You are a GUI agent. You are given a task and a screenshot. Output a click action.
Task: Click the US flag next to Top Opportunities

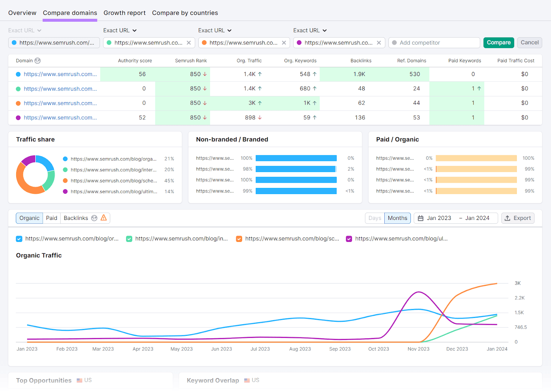pos(79,380)
